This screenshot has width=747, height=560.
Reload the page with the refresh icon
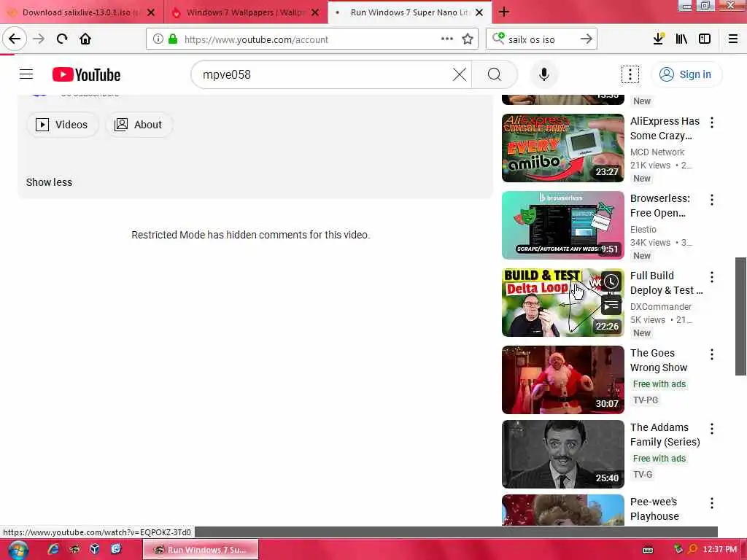62,39
